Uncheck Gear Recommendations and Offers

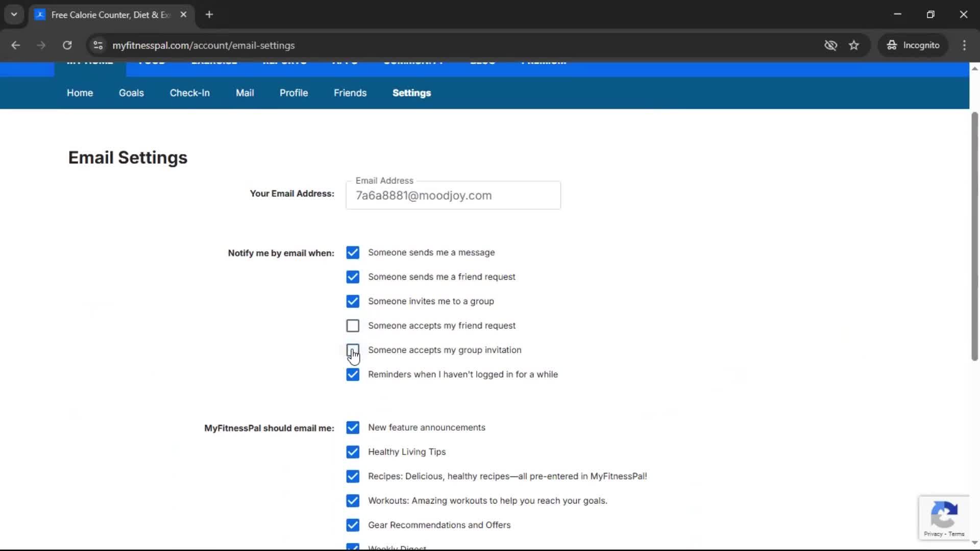353,525
